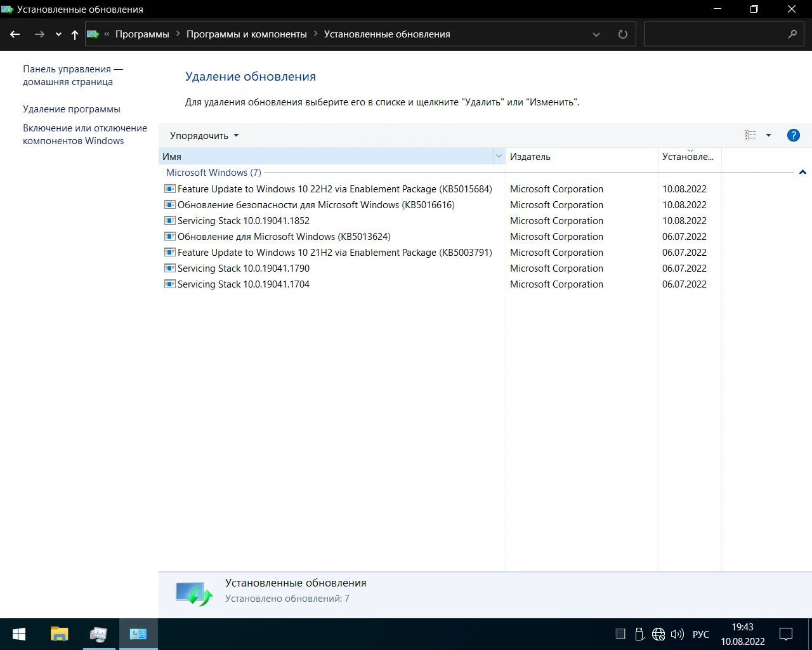
Task: Click the forward navigation arrow
Action: pyautogui.click(x=39, y=34)
